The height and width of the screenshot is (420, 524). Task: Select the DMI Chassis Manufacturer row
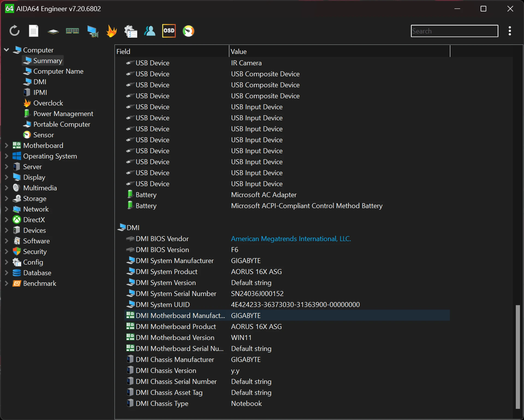click(x=287, y=359)
